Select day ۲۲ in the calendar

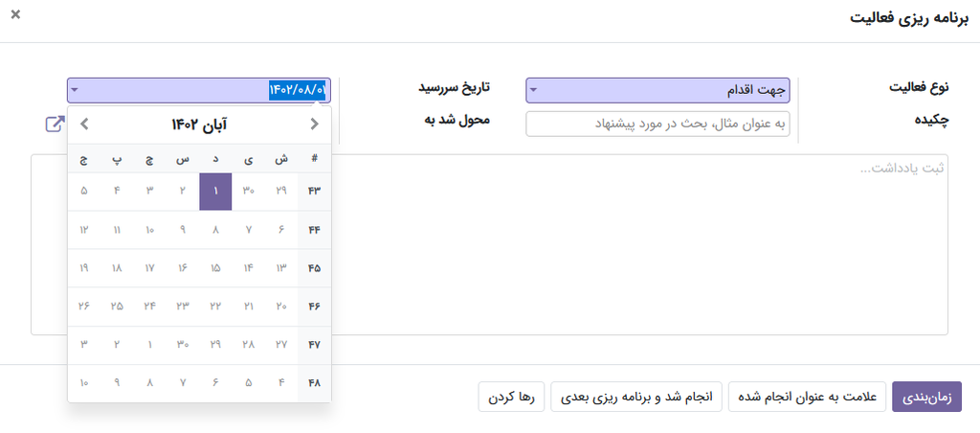point(215,307)
